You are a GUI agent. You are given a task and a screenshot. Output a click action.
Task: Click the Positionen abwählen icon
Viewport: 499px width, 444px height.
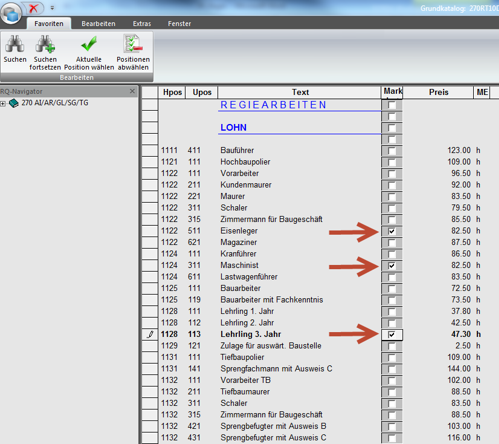[x=133, y=44]
